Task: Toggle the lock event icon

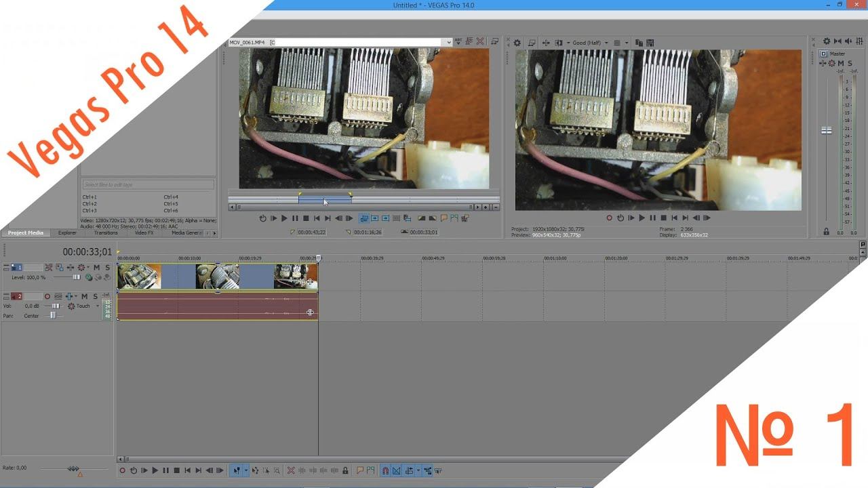Action: coord(345,470)
